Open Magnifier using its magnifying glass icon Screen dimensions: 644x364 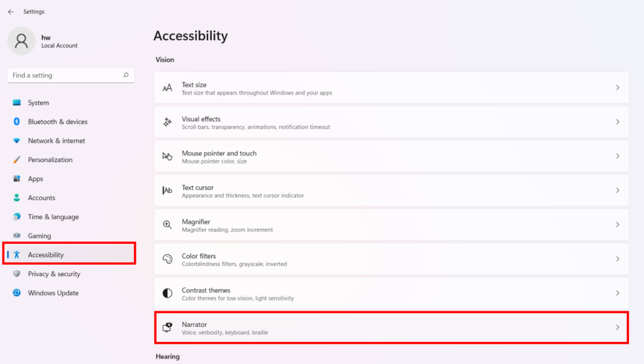168,224
